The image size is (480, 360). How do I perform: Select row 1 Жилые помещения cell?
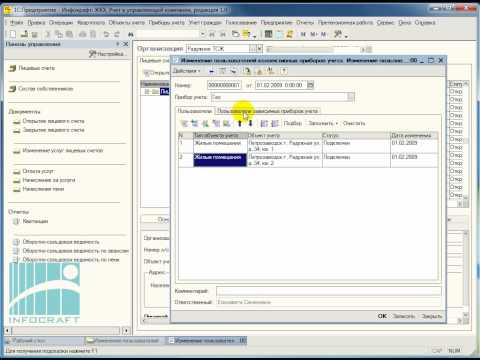coord(220,146)
